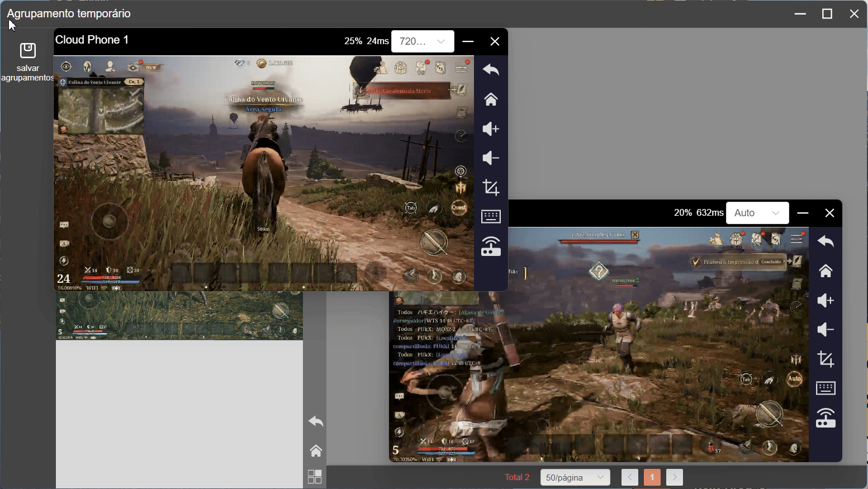
Task: Go home in 632ms phone window sidebar
Action: [x=826, y=270]
